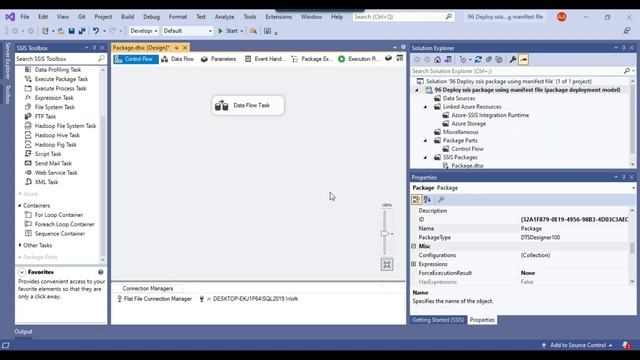The height and width of the screenshot is (360, 640).
Task: Open the Server Explorer side tab
Action: (7, 61)
